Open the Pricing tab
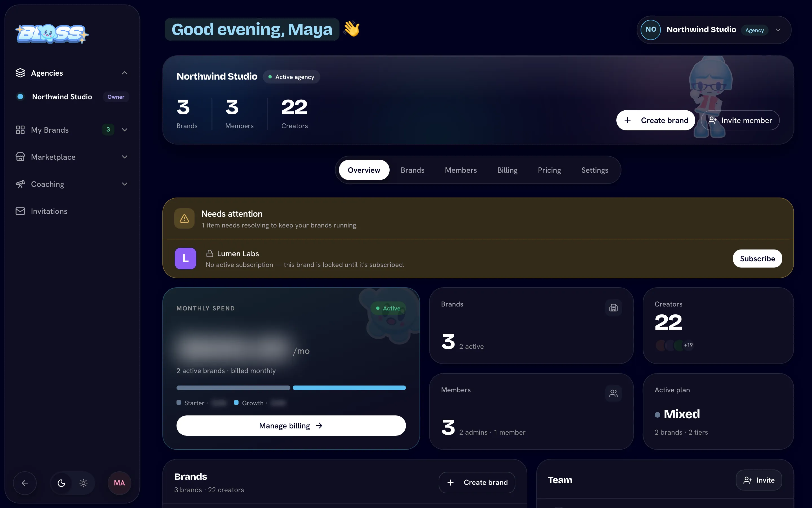This screenshot has height=508, width=812. [x=549, y=170]
